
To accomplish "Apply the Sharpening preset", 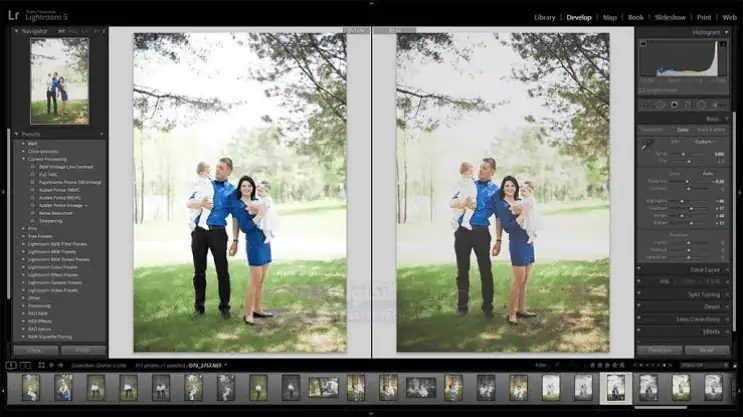I will [x=51, y=221].
